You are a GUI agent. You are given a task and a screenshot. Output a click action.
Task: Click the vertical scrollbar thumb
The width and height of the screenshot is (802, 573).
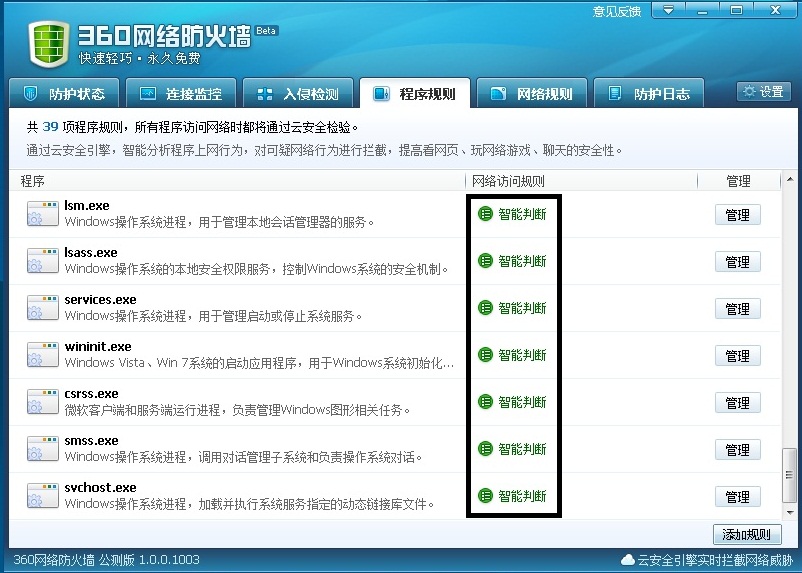790,475
